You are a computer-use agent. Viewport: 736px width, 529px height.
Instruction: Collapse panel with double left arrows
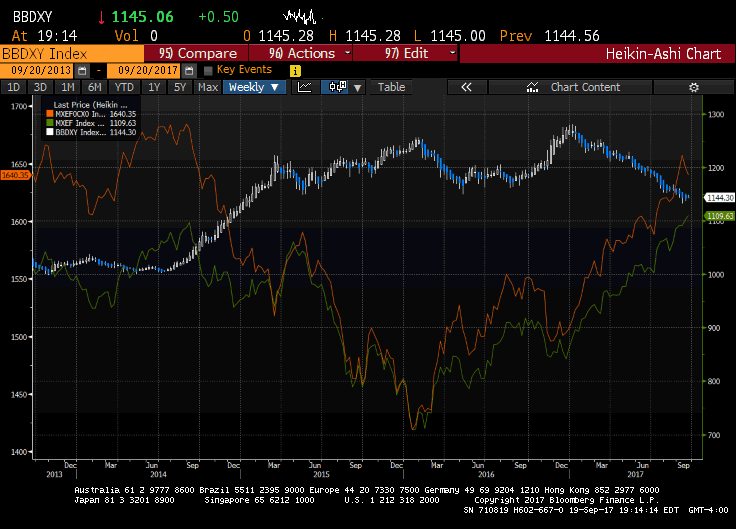(466, 87)
